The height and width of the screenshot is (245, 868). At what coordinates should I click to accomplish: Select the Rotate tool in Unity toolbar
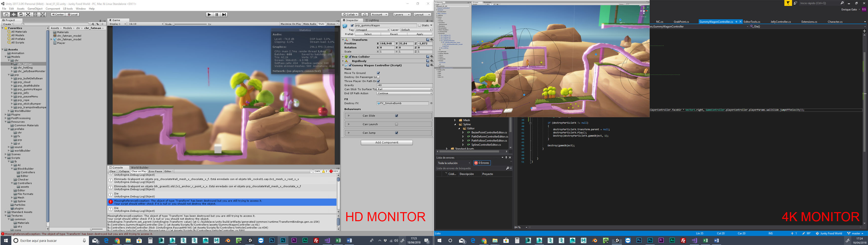tap(21, 15)
